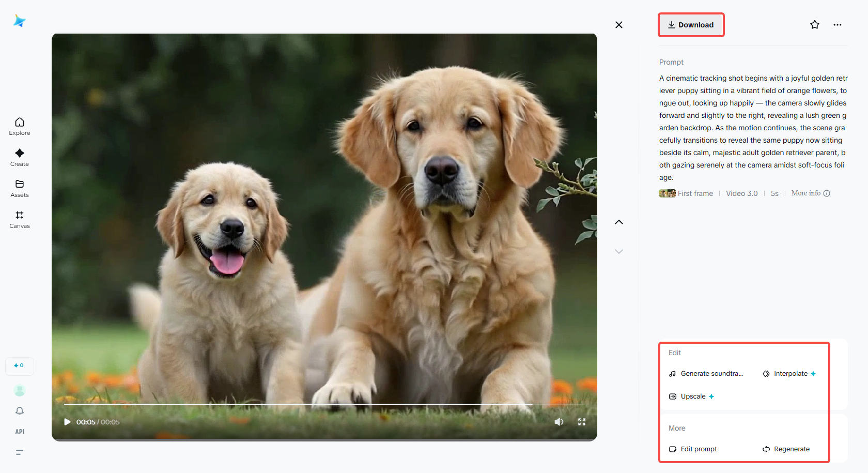
Task: Expand the sidebar menu icon at bottom
Action: [20, 452]
